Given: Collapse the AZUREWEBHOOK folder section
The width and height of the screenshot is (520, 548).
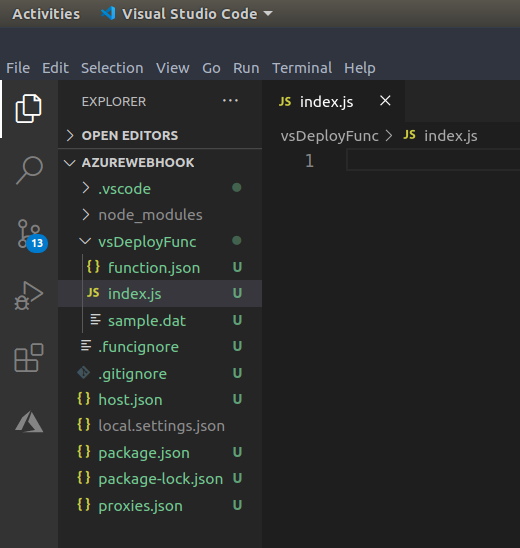Looking at the screenshot, I should [160, 163].
